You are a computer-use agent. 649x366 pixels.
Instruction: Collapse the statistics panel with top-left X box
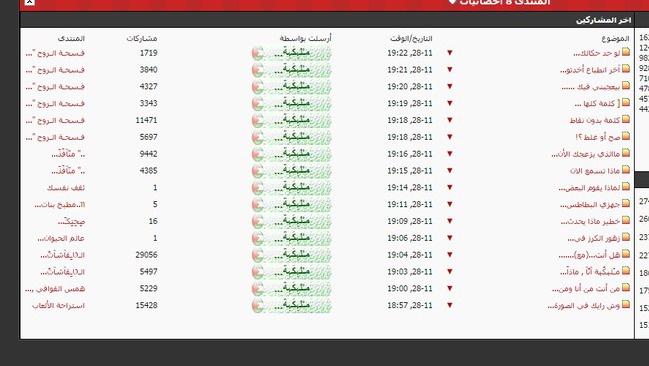coord(29,2)
